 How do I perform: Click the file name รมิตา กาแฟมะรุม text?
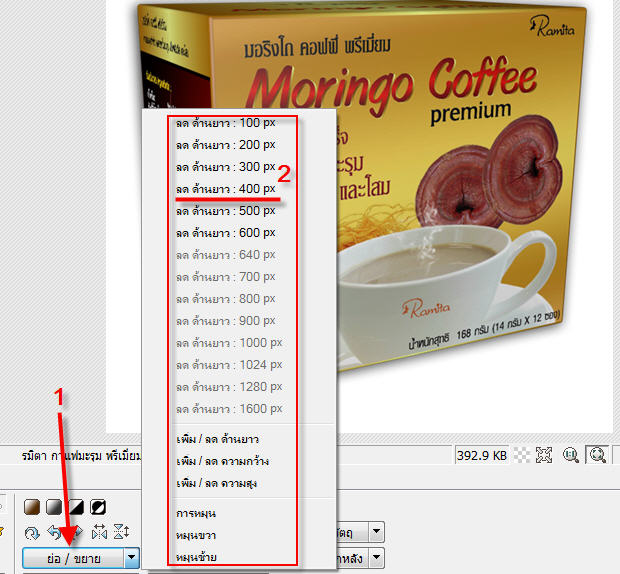81,456
